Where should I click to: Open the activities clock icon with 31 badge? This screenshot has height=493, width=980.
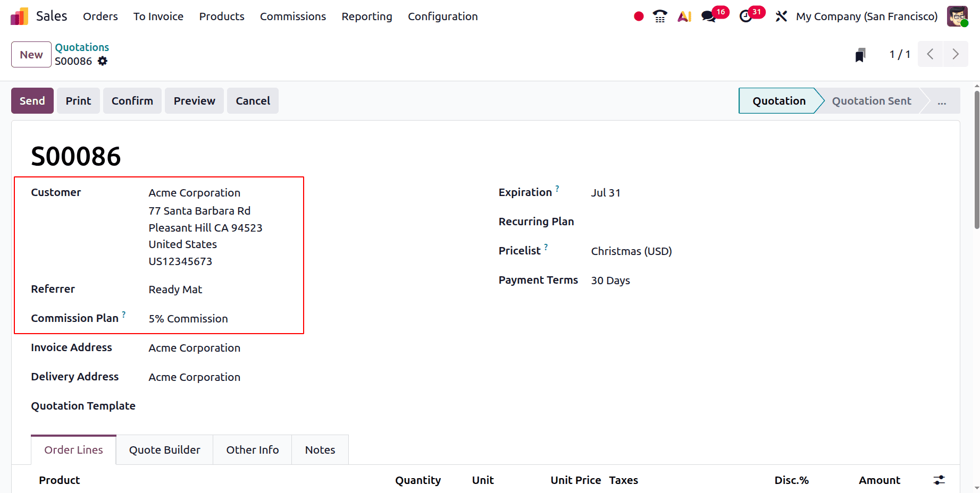click(x=751, y=14)
